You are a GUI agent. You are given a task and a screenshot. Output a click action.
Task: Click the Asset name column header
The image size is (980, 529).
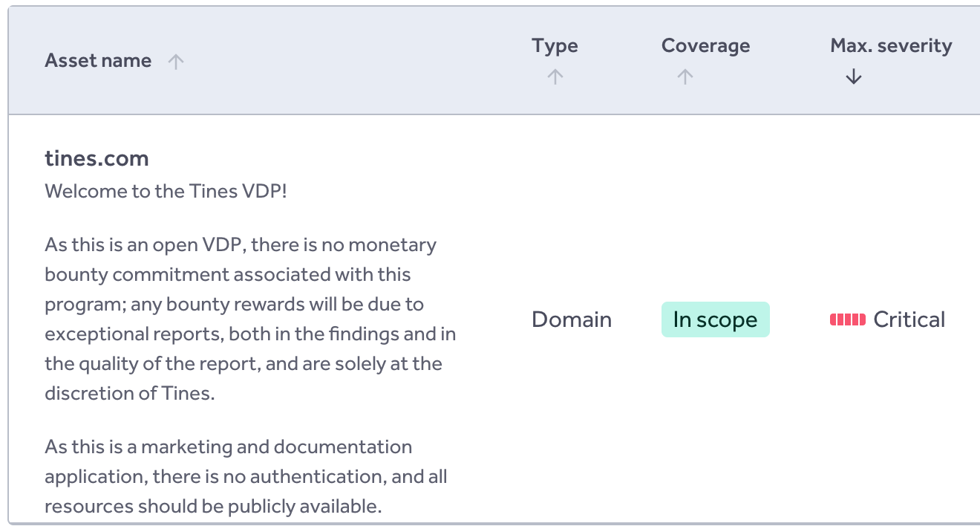tap(98, 61)
